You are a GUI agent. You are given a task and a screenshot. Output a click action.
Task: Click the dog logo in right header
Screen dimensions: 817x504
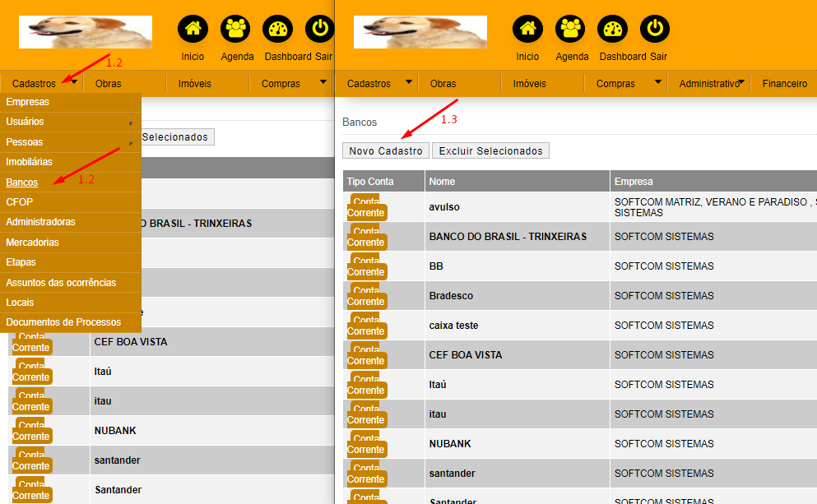pyautogui.click(x=420, y=32)
